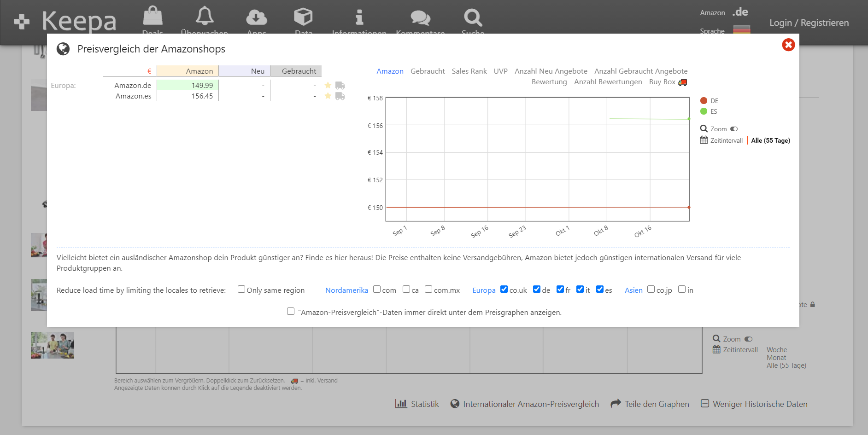Click the Nordamerika region link
The height and width of the screenshot is (435, 868).
click(346, 290)
